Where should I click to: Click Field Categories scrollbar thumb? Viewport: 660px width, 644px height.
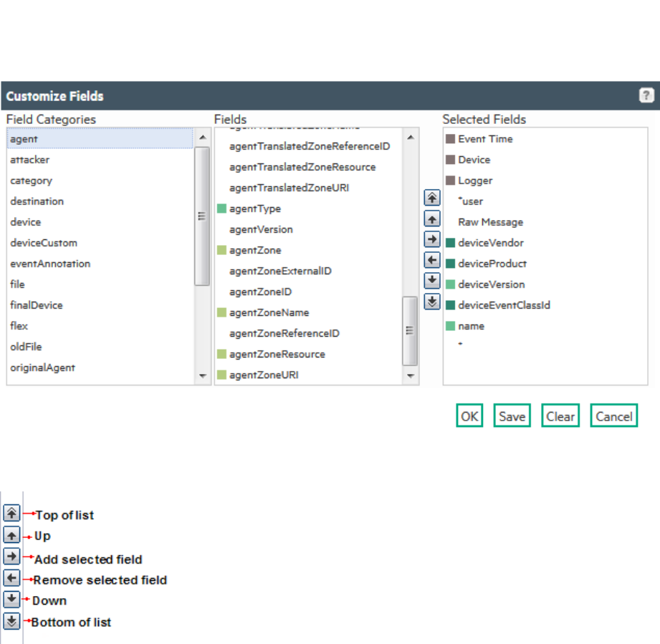(202, 216)
